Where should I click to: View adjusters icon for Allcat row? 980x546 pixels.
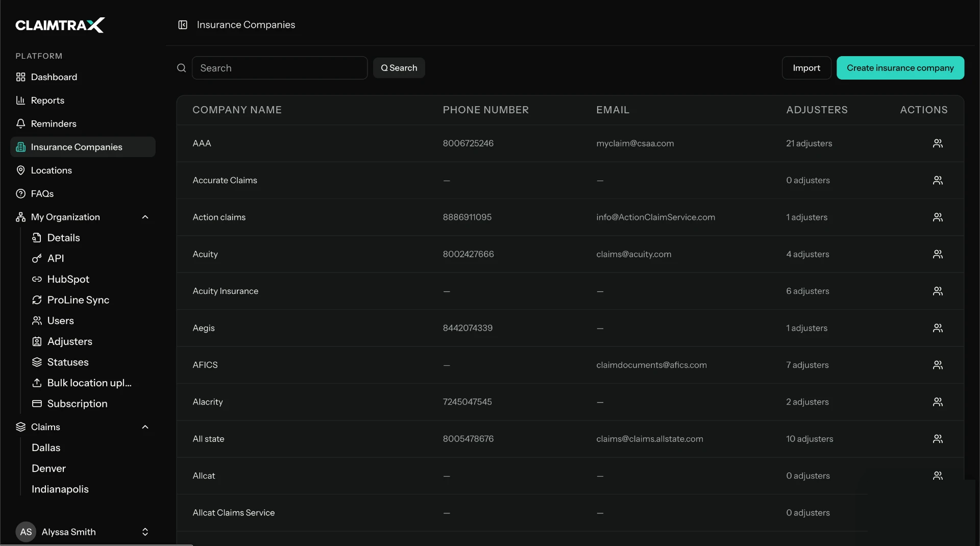pyautogui.click(x=938, y=476)
